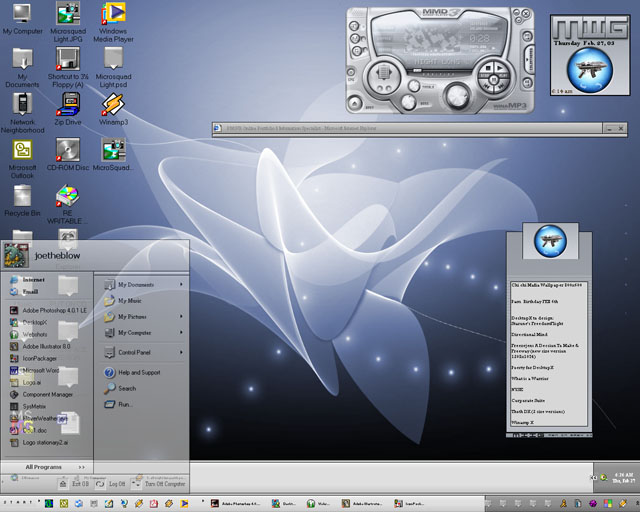Click the large volume knob on the player
640x512 pixels.
pos(458,96)
